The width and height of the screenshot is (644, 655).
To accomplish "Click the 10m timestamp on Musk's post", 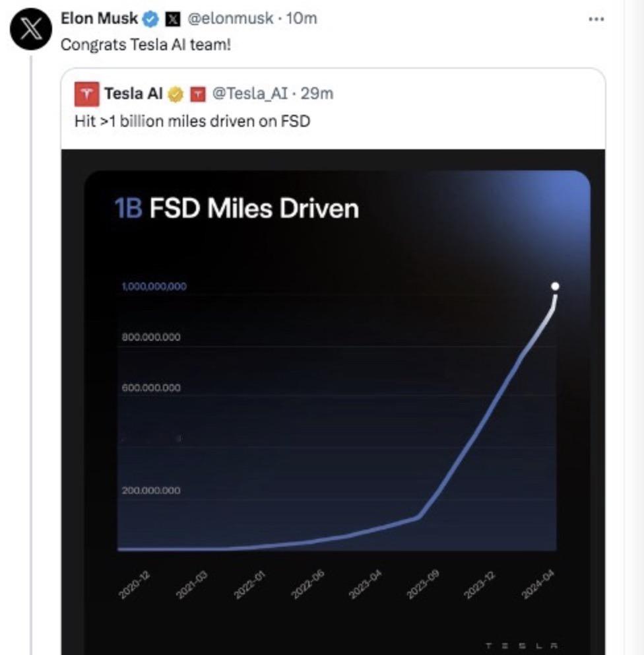I will (302, 18).
